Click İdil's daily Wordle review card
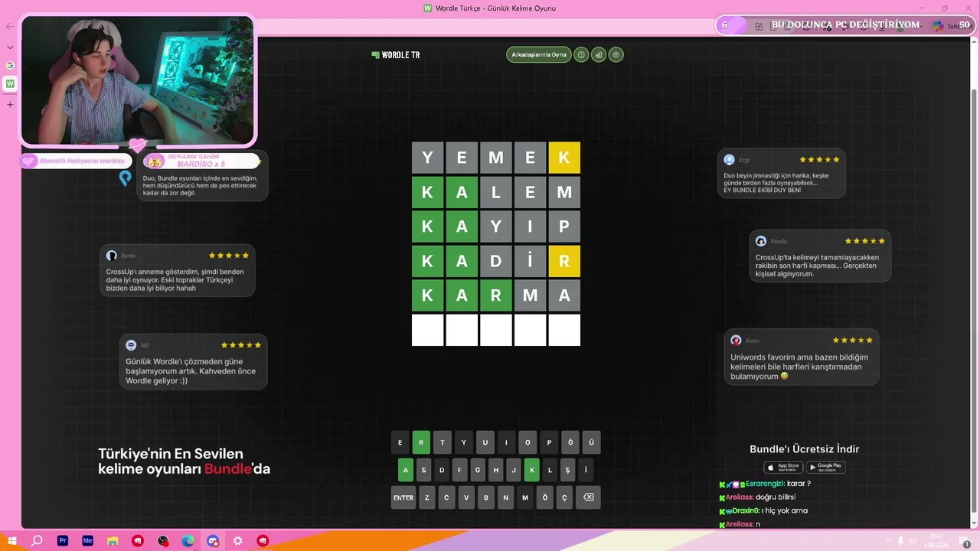980x551 pixels. [194, 361]
